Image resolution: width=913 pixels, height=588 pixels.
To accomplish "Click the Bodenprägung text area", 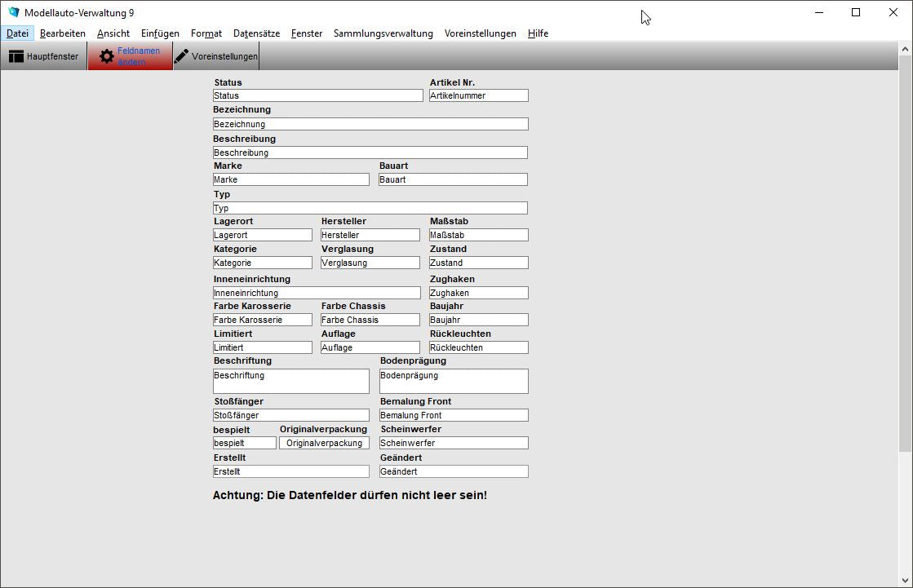I will pos(453,381).
